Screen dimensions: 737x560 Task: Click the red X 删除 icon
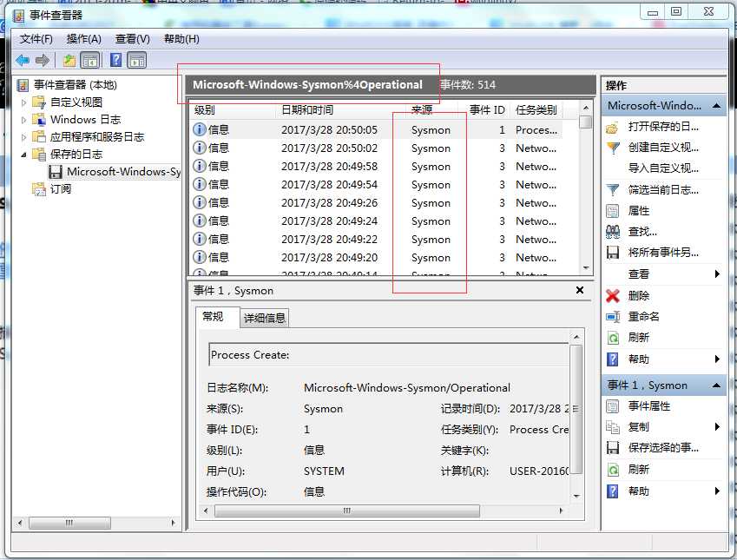click(x=613, y=296)
